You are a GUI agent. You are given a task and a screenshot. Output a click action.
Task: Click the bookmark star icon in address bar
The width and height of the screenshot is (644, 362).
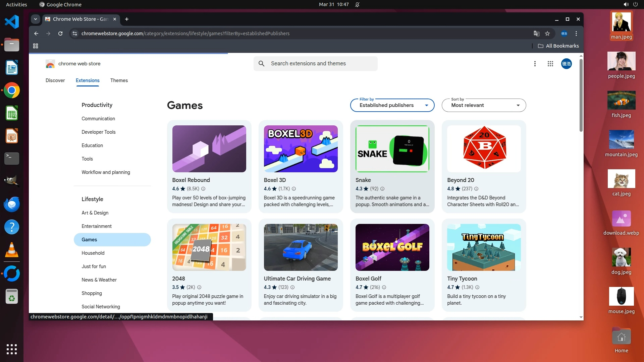coord(547,34)
